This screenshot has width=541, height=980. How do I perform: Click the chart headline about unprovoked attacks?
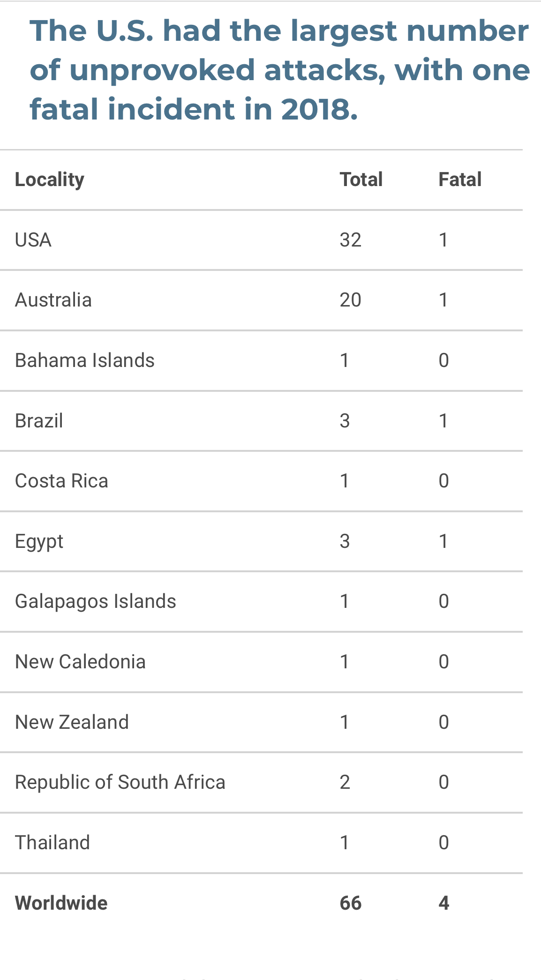[279, 70]
